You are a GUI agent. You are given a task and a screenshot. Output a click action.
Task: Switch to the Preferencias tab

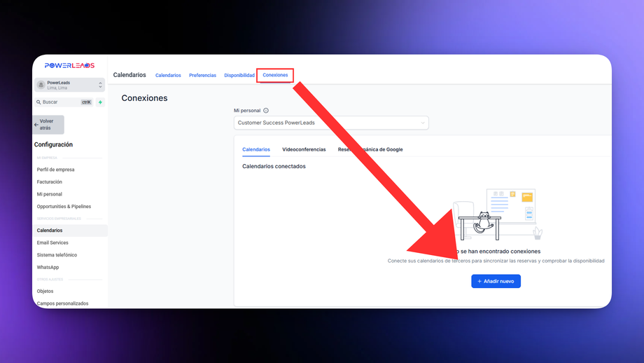202,75
